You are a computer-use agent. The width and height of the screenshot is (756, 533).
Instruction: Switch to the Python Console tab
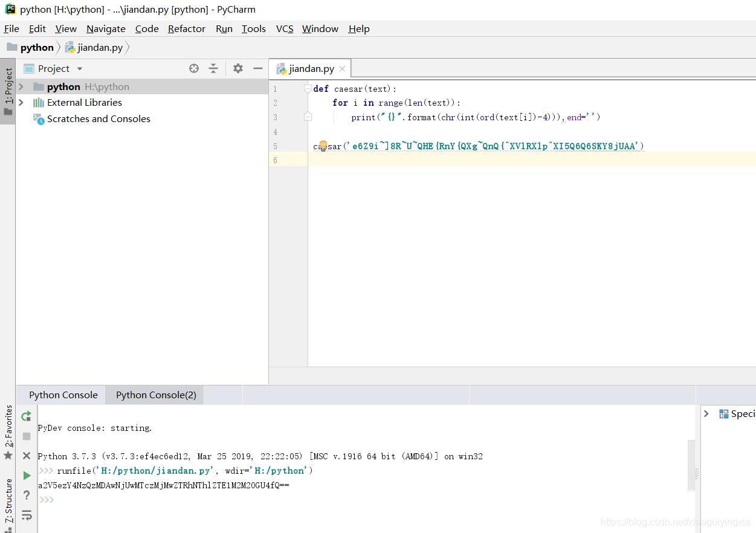63,395
